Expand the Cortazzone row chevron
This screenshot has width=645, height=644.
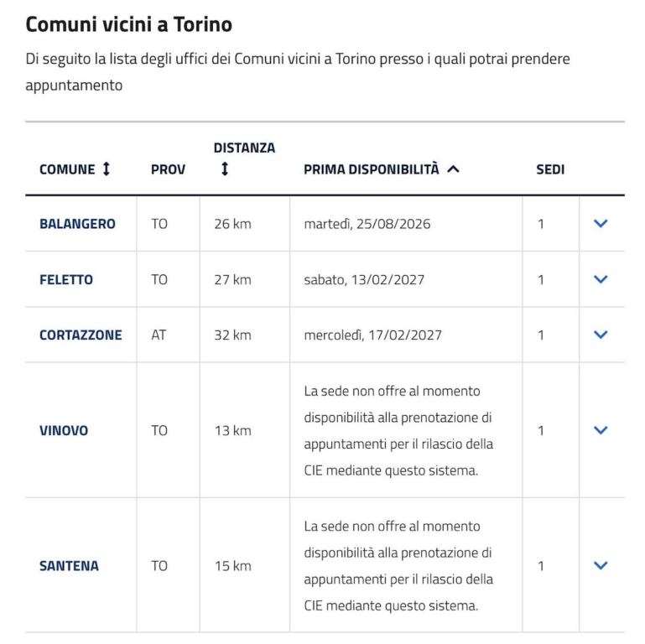[600, 335]
